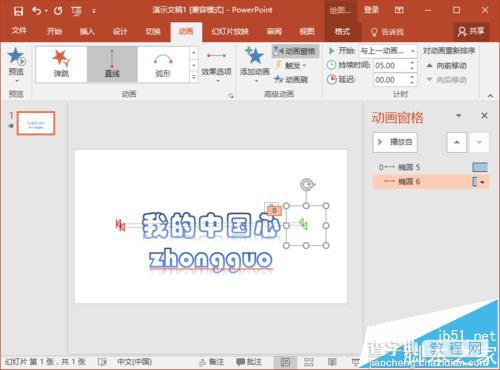
Task: Select the 弹跳 bounce animation
Action: [x=61, y=64]
